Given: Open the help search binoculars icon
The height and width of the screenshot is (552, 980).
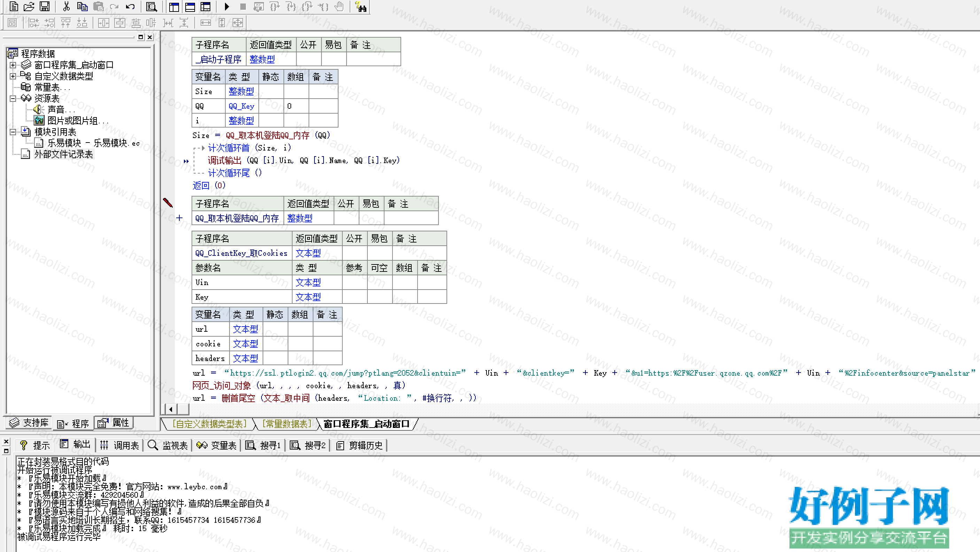Looking at the screenshot, I should (361, 7).
